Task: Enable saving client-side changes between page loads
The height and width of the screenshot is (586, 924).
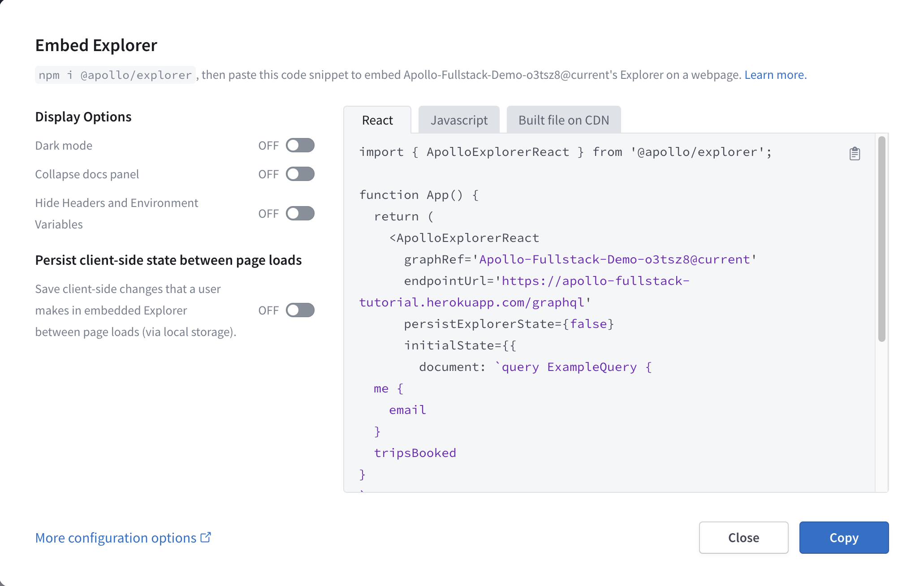Action: click(x=300, y=310)
